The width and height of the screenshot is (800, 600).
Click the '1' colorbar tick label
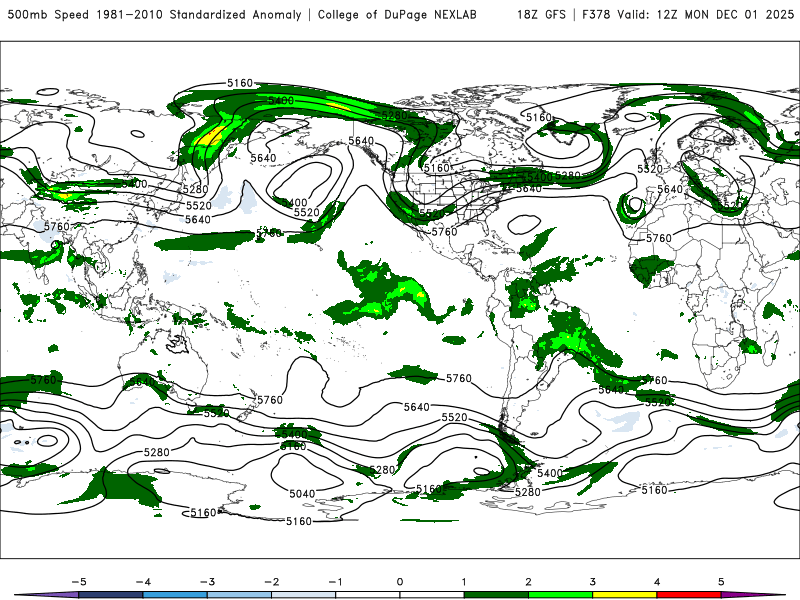(x=464, y=582)
